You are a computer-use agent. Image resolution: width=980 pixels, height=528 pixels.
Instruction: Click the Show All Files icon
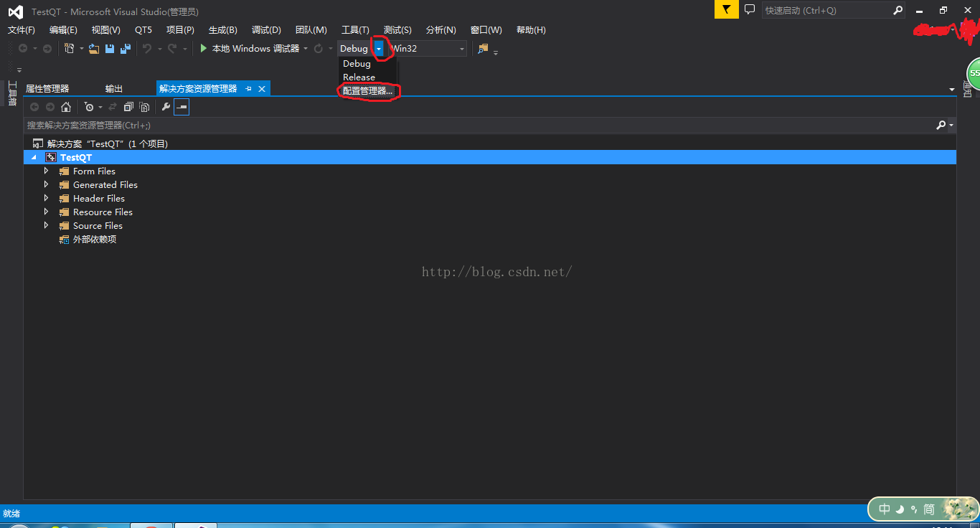click(144, 107)
